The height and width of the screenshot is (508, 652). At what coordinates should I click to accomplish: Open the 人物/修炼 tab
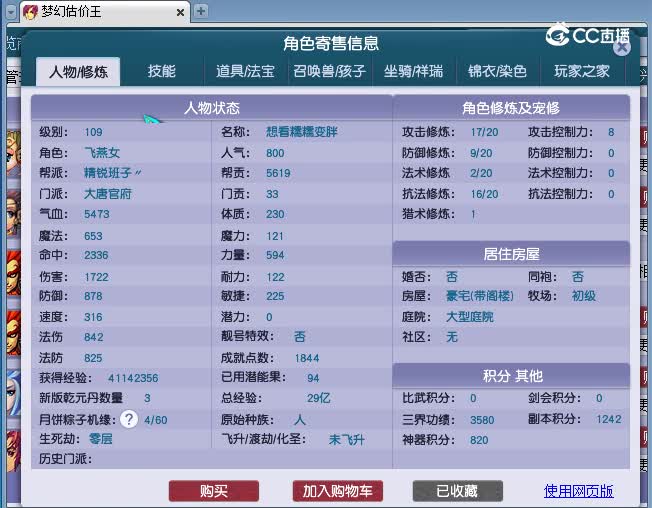pyautogui.click(x=78, y=72)
